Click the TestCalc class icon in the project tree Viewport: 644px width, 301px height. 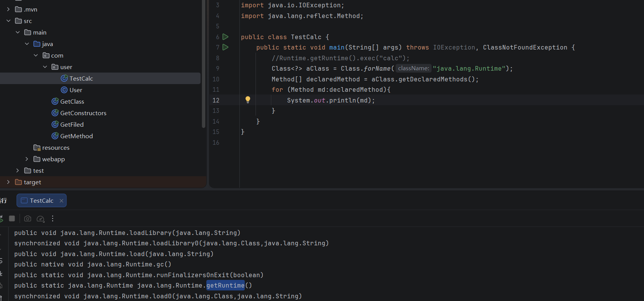click(x=64, y=78)
